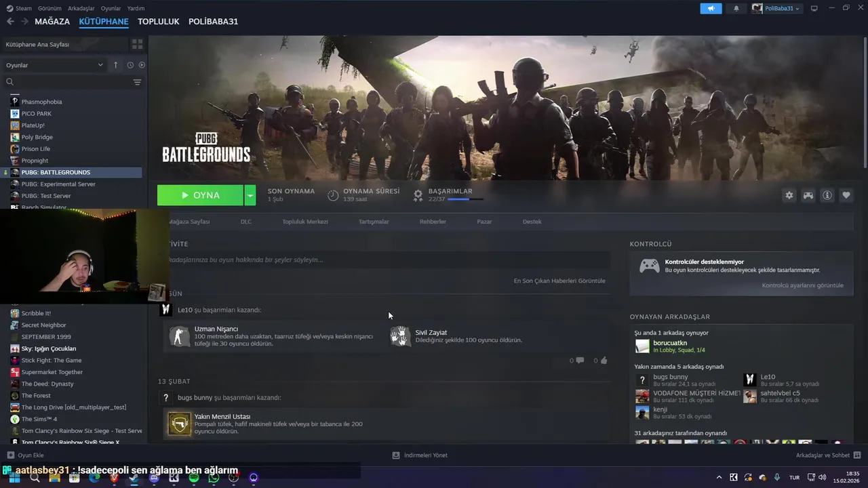The width and height of the screenshot is (868, 488).
Task: Open İndirmeleri Yönet downloads manager
Action: tap(420, 455)
